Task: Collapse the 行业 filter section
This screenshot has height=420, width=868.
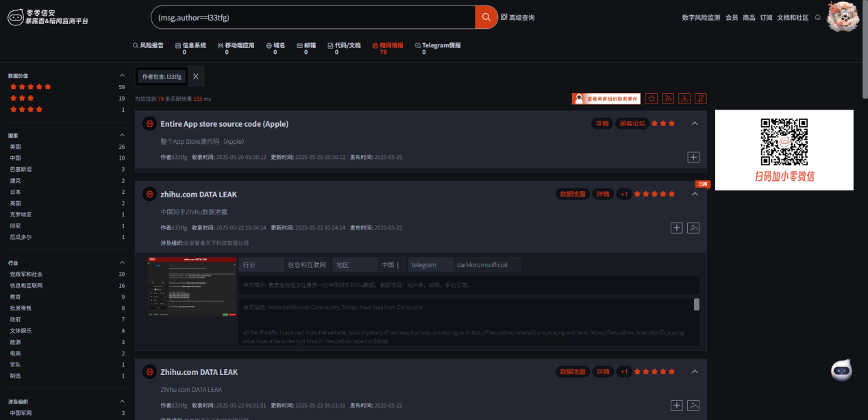Action: coord(122,263)
